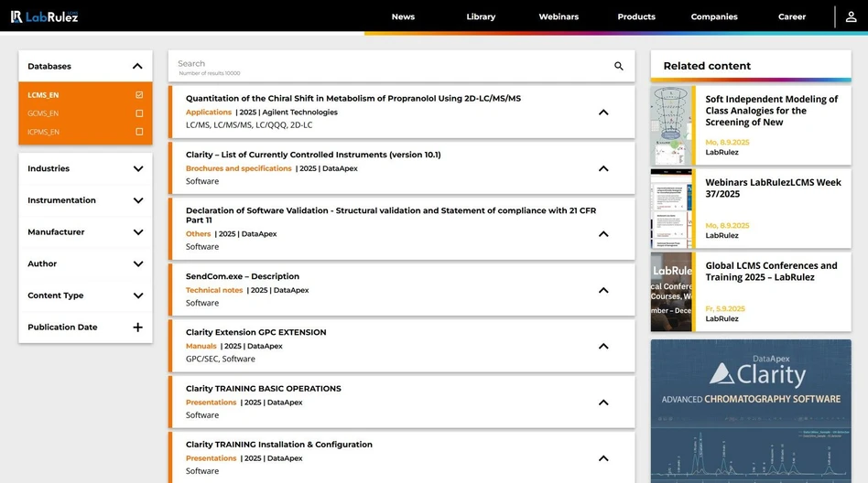Image resolution: width=868 pixels, height=483 pixels.
Task: Open Clarity TRAINING BASIC OPERATIONS title
Action: click(264, 389)
